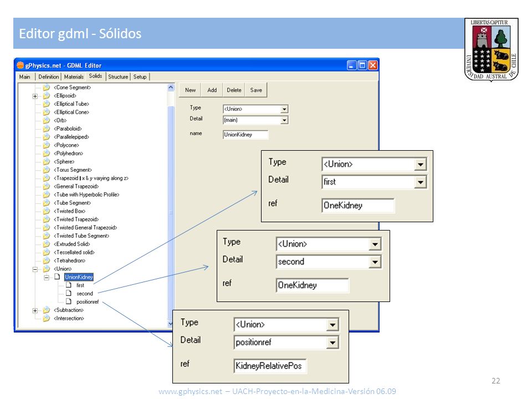Click the Parallelepiped folder icon
The height and width of the screenshot is (399, 532).
click(47, 137)
